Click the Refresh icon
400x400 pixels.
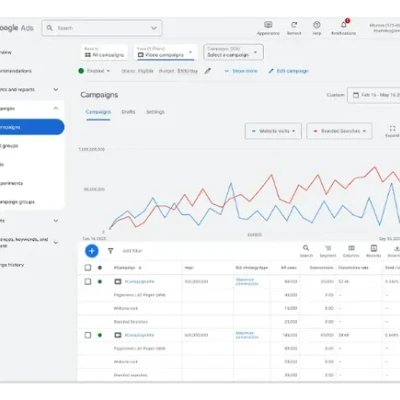click(294, 25)
